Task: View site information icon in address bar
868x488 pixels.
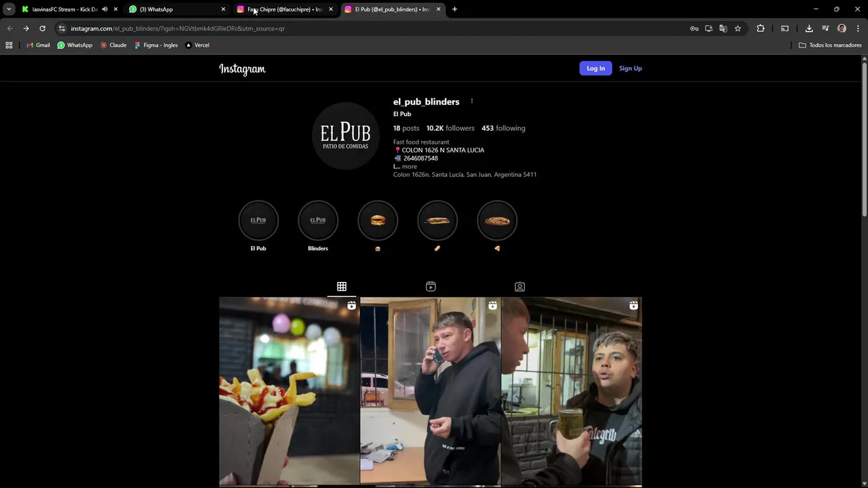Action: click(x=62, y=28)
